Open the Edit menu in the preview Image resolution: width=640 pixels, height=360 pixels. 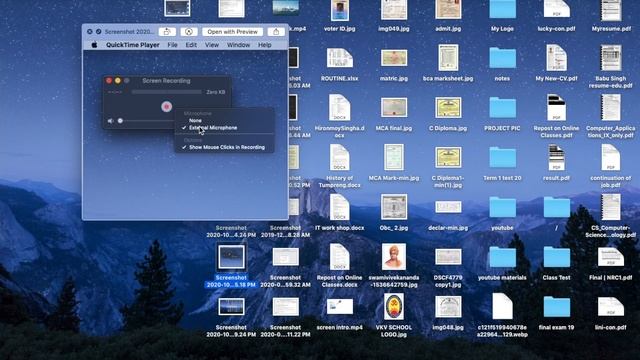click(x=191, y=45)
